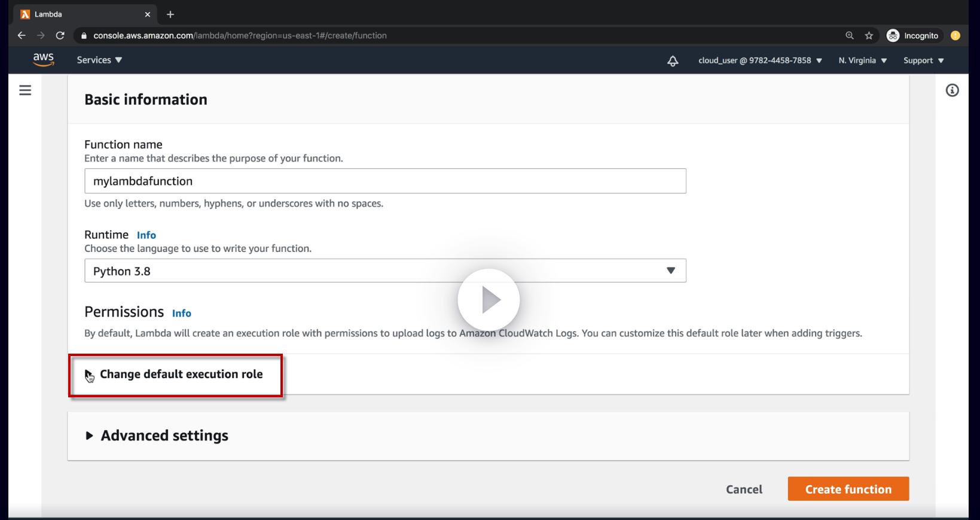Click the Function name label
Viewport: 980px width, 520px height.
123,144
